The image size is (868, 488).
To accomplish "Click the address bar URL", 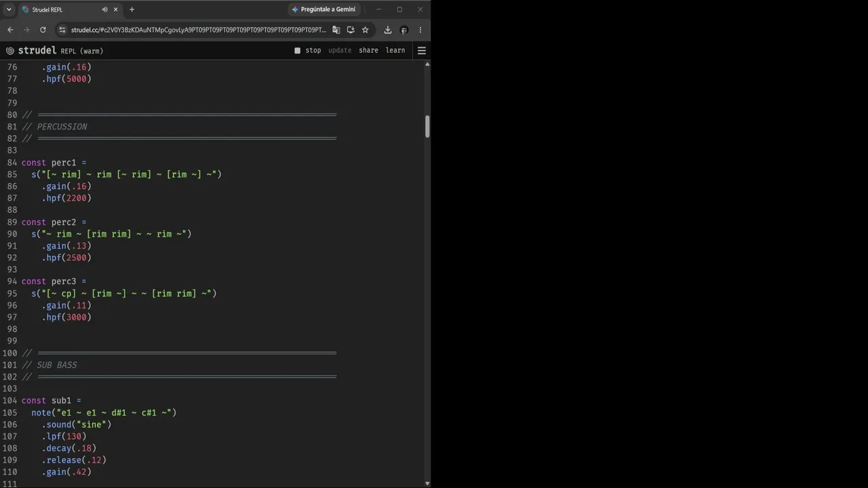I will tap(199, 30).
